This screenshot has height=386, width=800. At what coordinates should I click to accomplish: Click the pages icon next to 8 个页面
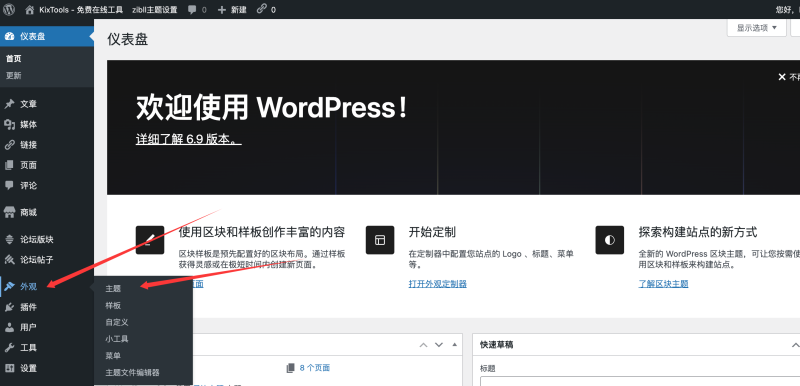pyautogui.click(x=291, y=368)
